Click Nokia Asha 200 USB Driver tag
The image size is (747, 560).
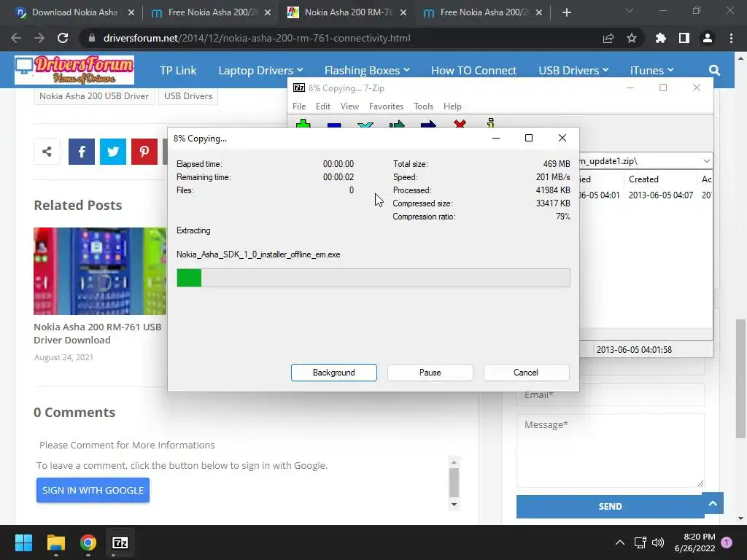point(94,96)
